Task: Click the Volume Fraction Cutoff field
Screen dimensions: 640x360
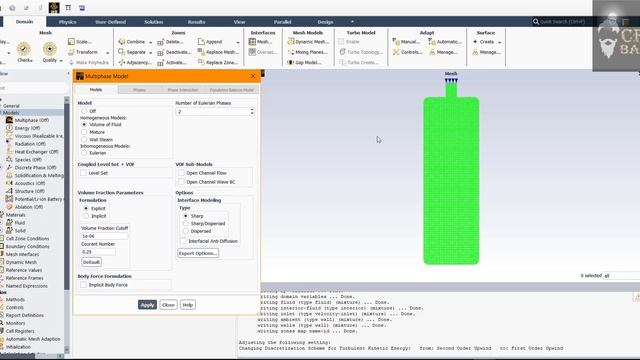Action: (105, 236)
